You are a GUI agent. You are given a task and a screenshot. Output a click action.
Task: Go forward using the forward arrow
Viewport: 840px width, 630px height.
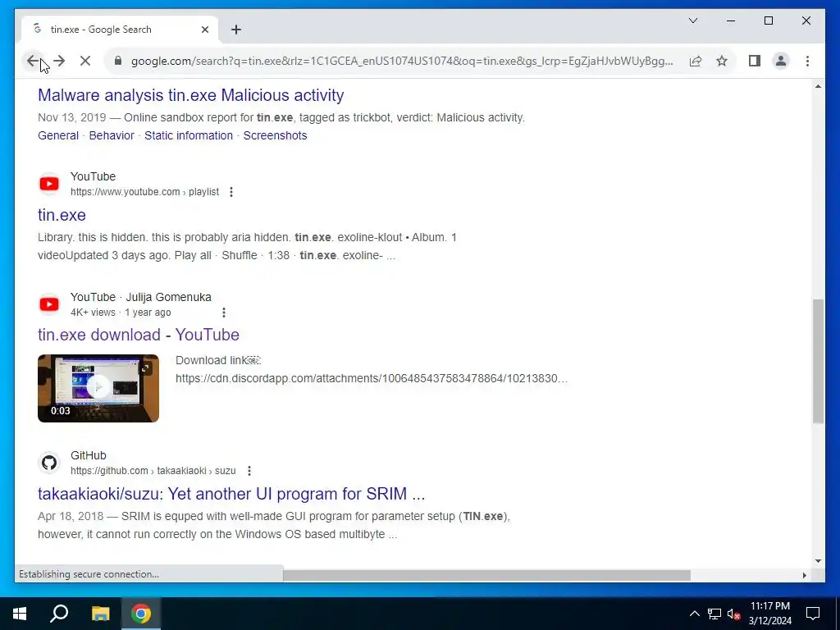point(59,61)
